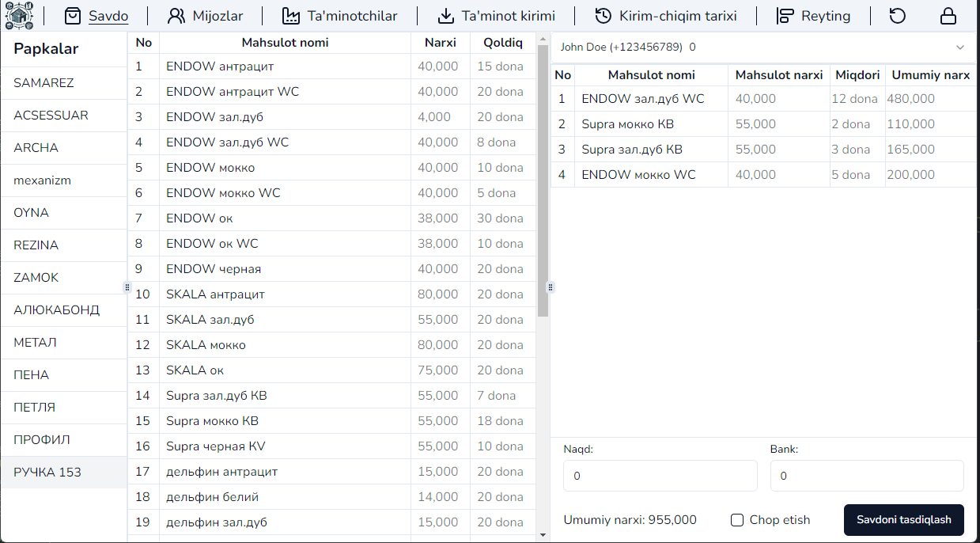Enable the Chop etish checkbox
Screen dimensions: 980x543
[x=736, y=520]
